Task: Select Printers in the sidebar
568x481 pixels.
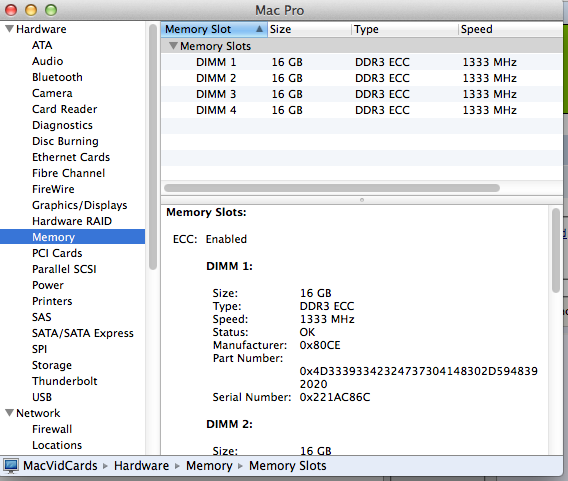Action: point(52,301)
